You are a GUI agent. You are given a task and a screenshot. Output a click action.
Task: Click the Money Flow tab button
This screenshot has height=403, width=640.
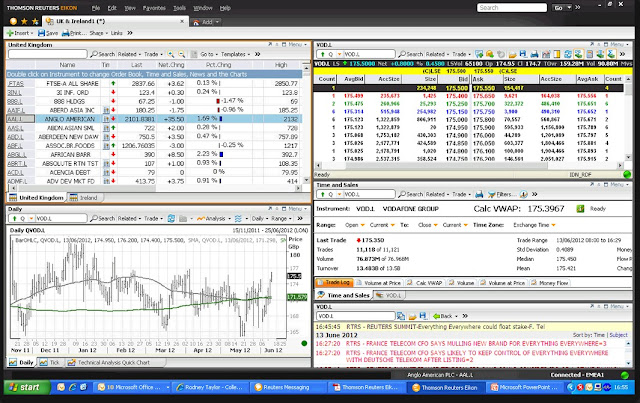[549, 283]
